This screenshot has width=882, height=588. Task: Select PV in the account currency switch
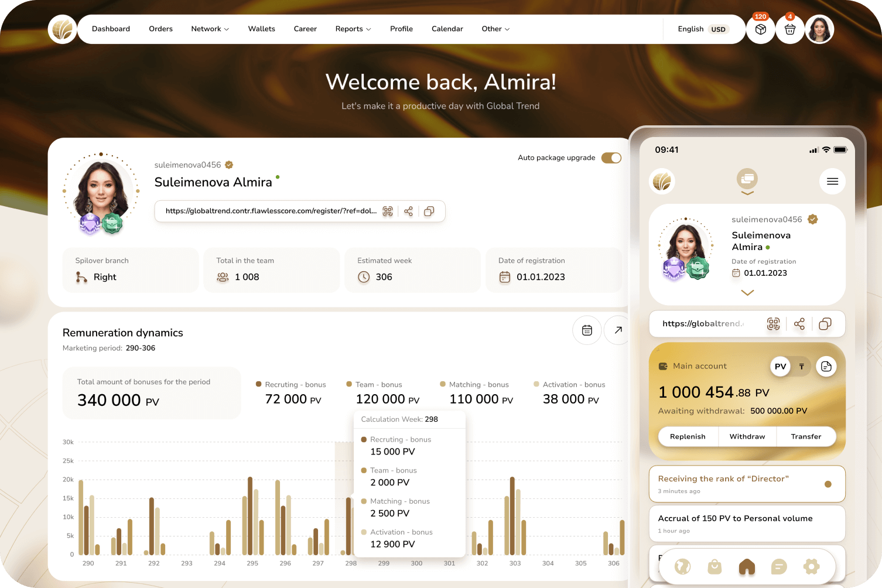pyautogui.click(x=780, y=367)
